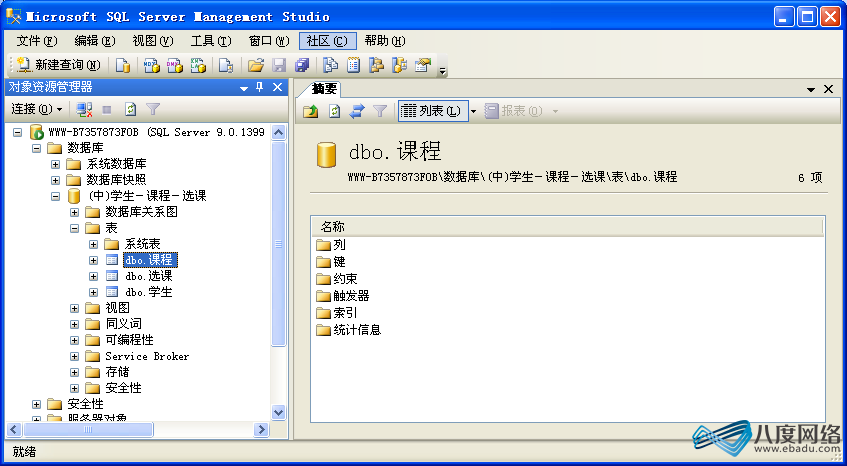Select the dbo.选课 table in tree
Image resolution: width=847 pixels, height=466 pixels.
pos(149,276)
